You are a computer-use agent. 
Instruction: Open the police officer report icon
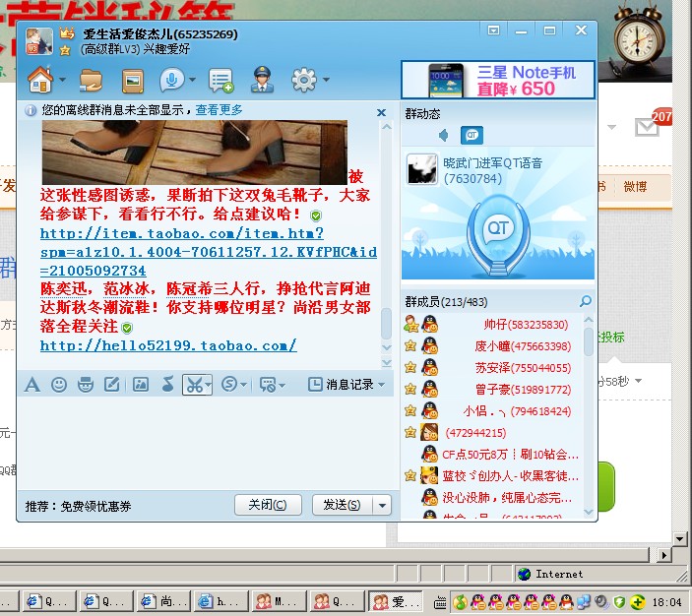point(263,80)
